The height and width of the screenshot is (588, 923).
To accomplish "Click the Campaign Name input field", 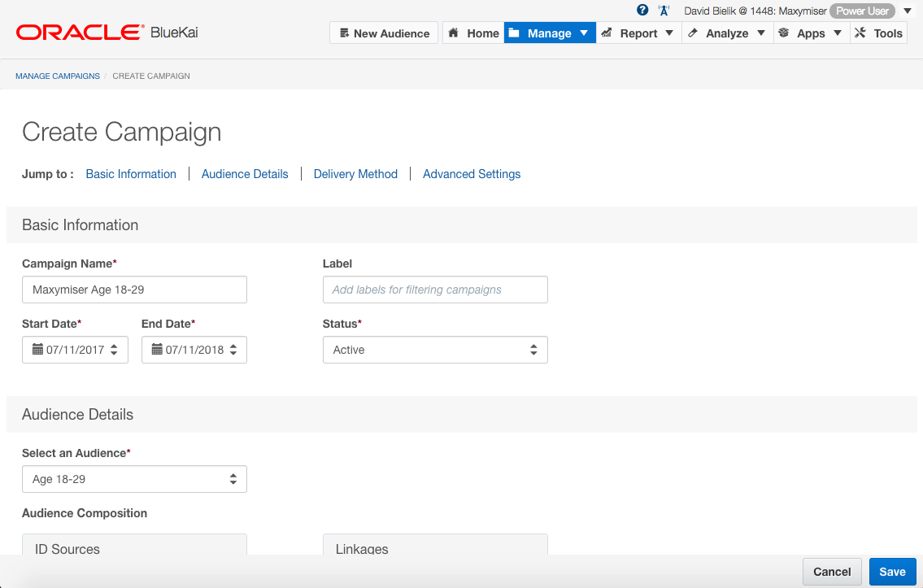I will pos(134,290).
